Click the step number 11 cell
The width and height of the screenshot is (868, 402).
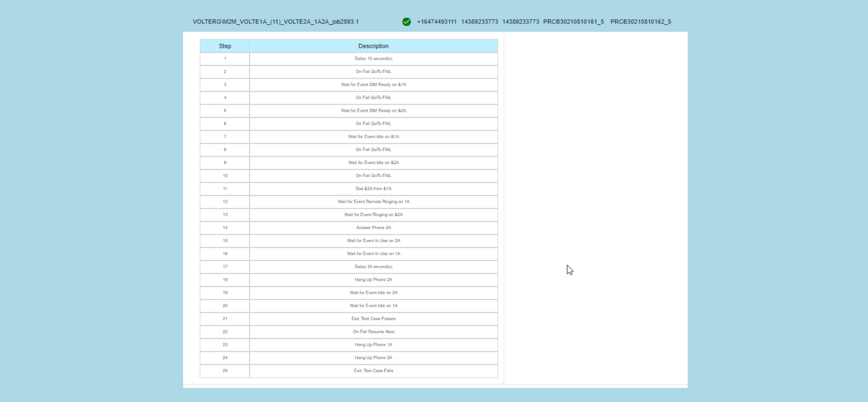(225, 189)
